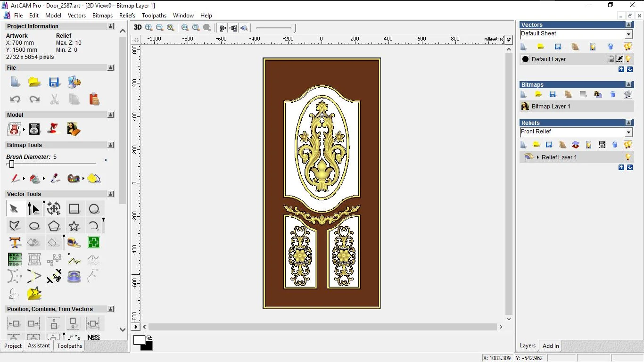The image size is (644, 362).
Task: Toggle visibility of Relief Layer 1
Action: 627,157
